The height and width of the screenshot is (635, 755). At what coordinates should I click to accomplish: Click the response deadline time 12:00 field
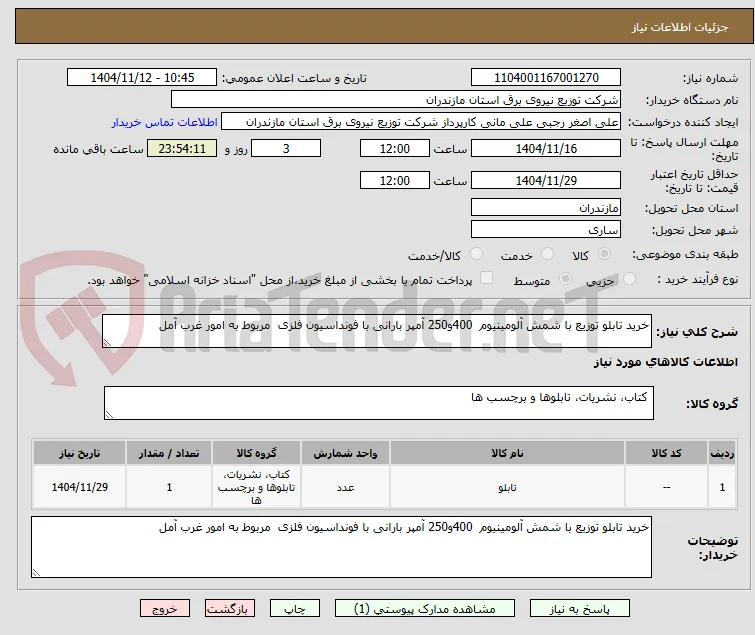click(x=395, y=148)
